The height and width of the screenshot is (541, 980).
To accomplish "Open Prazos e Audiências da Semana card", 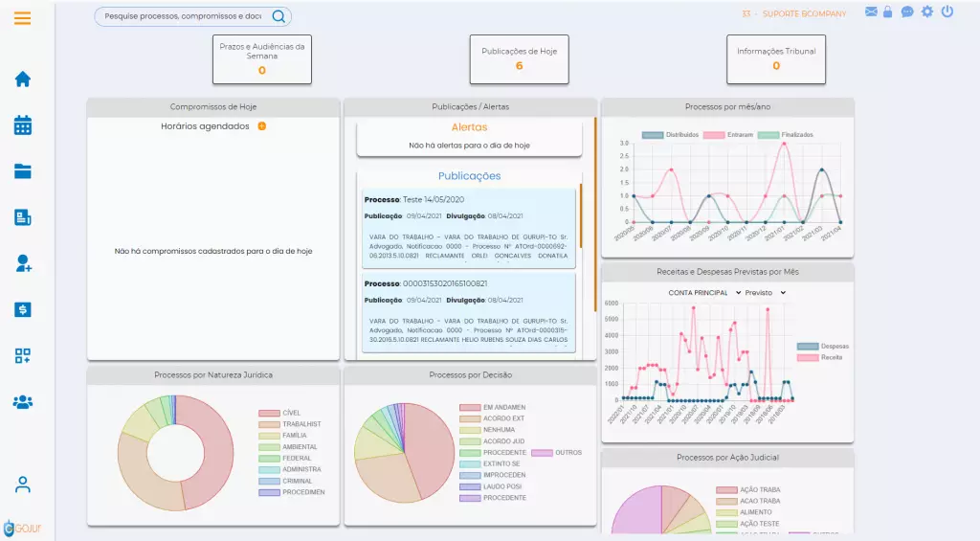I will coord(262,59).
